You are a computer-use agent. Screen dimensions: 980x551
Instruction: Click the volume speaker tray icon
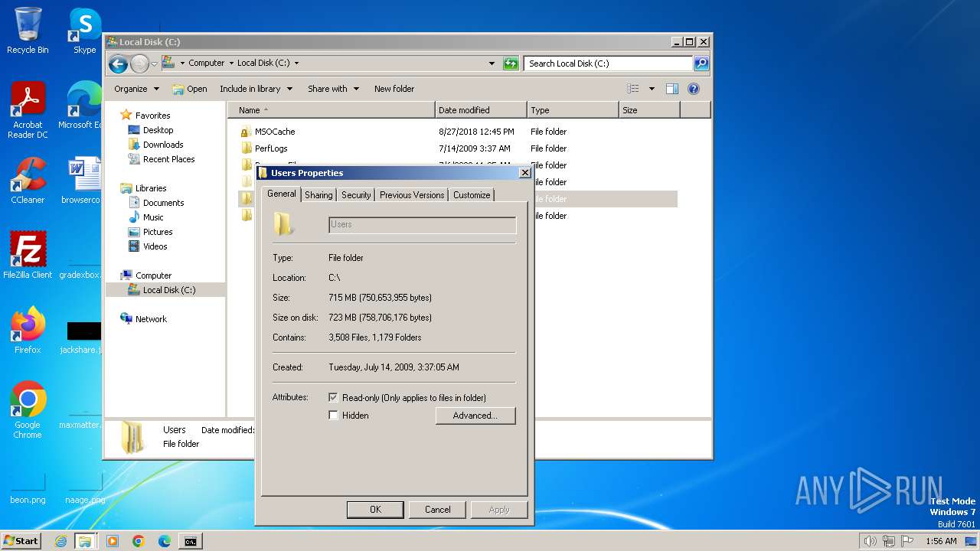(x=870, y=541)
